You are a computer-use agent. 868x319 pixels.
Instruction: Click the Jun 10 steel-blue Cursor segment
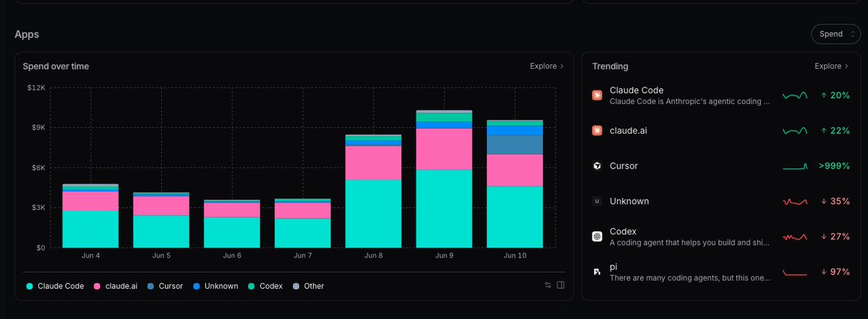[x=515, y=145]
